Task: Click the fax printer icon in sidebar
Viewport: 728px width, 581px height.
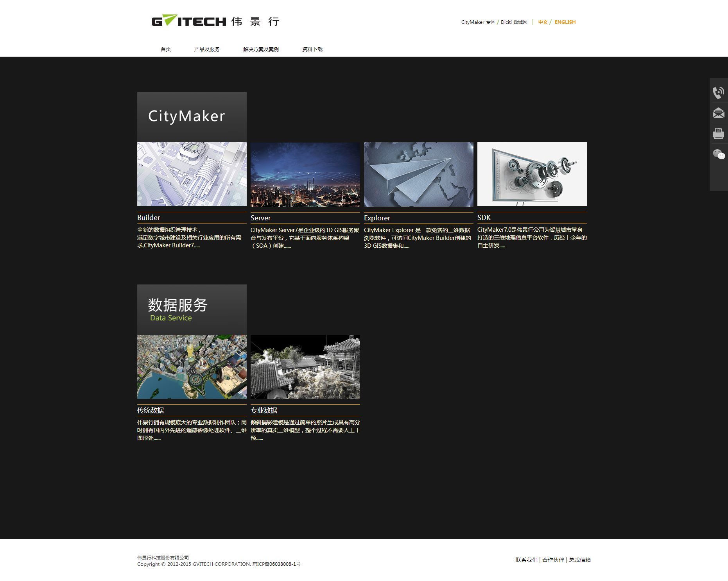Action: pyautogui.click(x=719, y=134)
